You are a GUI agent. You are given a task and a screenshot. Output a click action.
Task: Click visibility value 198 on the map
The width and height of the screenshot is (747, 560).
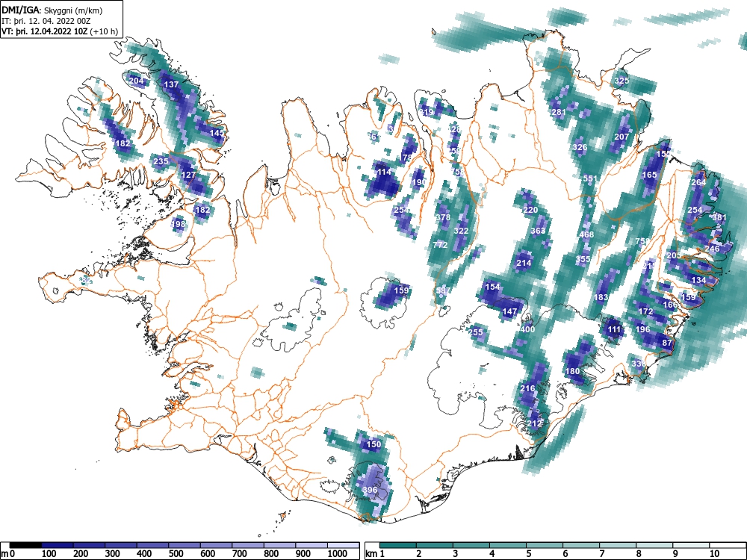coord(179,224)
